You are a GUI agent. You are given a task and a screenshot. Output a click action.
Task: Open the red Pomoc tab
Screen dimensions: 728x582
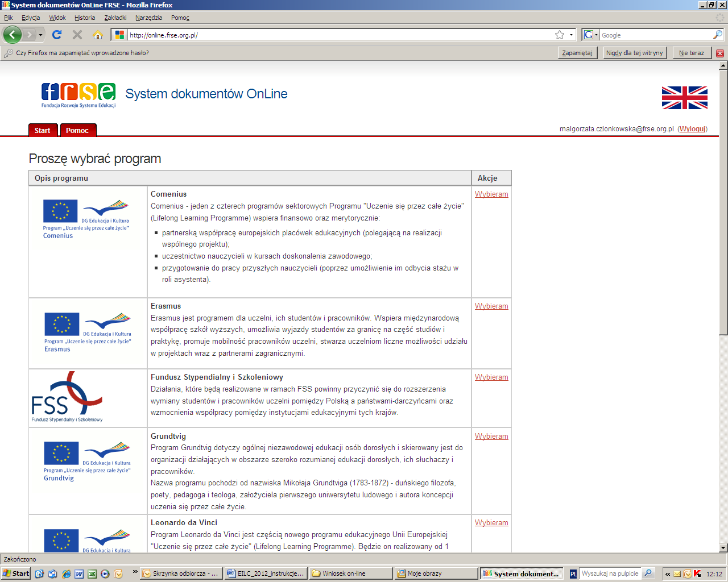(77, 130)
